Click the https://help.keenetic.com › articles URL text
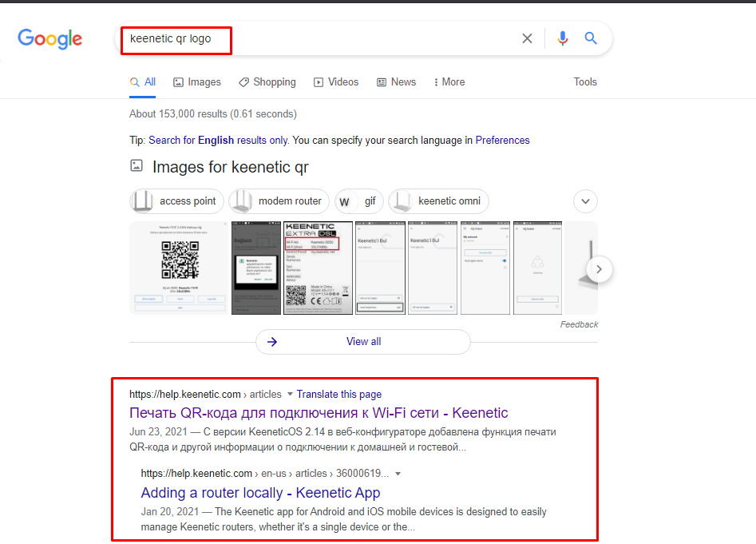756x544 pixels. [205, 395]
